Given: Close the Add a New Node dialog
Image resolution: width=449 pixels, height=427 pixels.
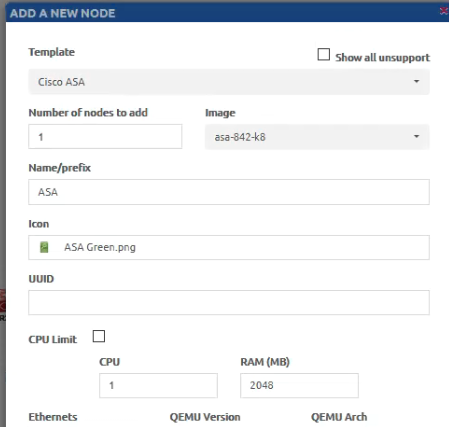Looking at the screenshot, I should point(444,11).
